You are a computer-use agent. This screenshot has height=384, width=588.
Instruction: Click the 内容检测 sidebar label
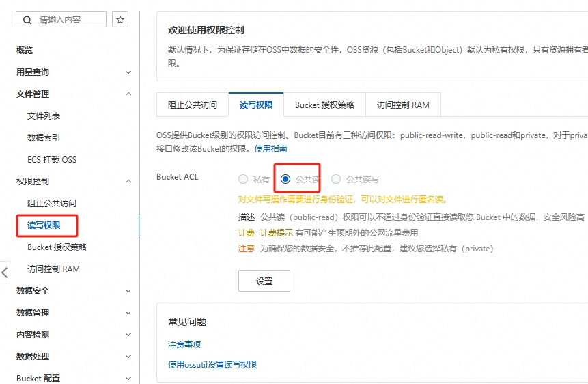coord(33,334)
